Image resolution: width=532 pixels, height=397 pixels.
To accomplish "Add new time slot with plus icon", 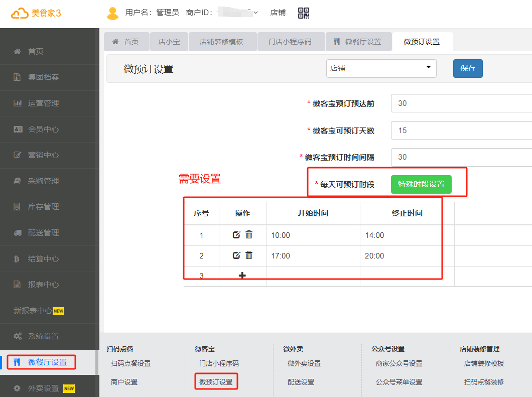I will tap(242, 276).
